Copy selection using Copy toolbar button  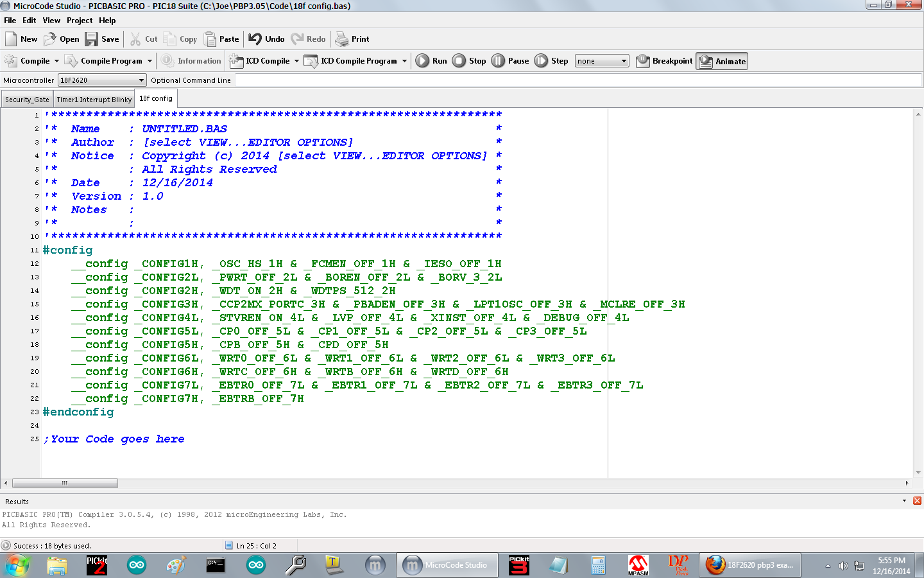[x=180, y=39]
